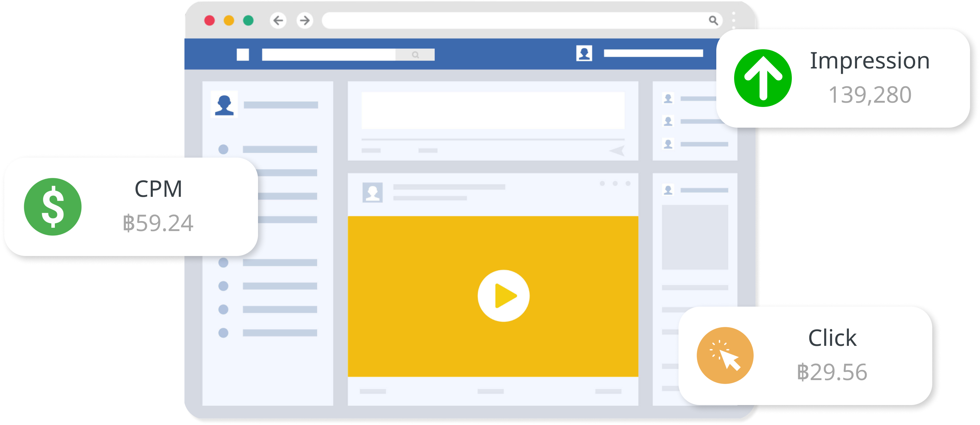Click the search button in blue header
980x425 pixels.
415,55
